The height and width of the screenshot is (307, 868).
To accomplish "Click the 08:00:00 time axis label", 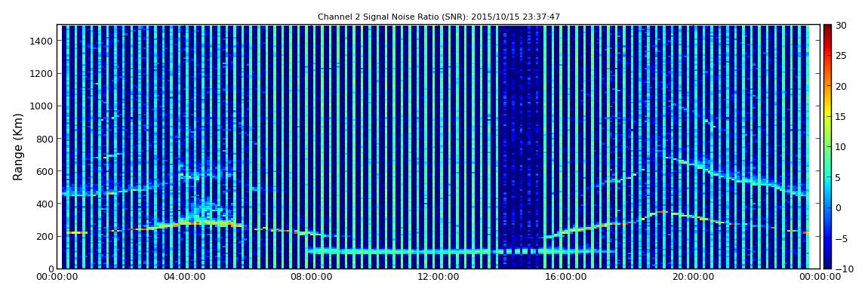I will point(312,277).
